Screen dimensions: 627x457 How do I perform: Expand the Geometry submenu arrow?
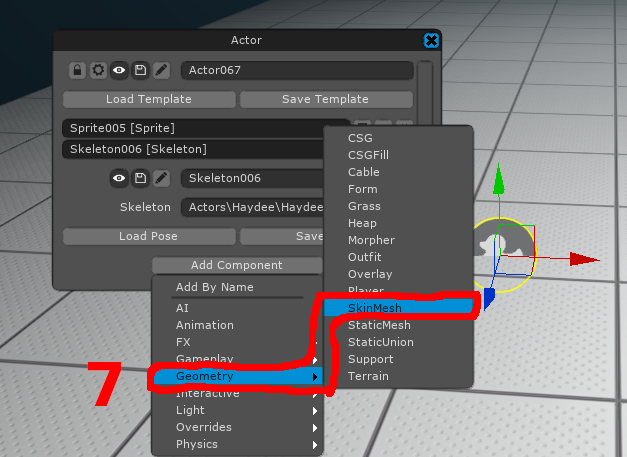point(315,377)
